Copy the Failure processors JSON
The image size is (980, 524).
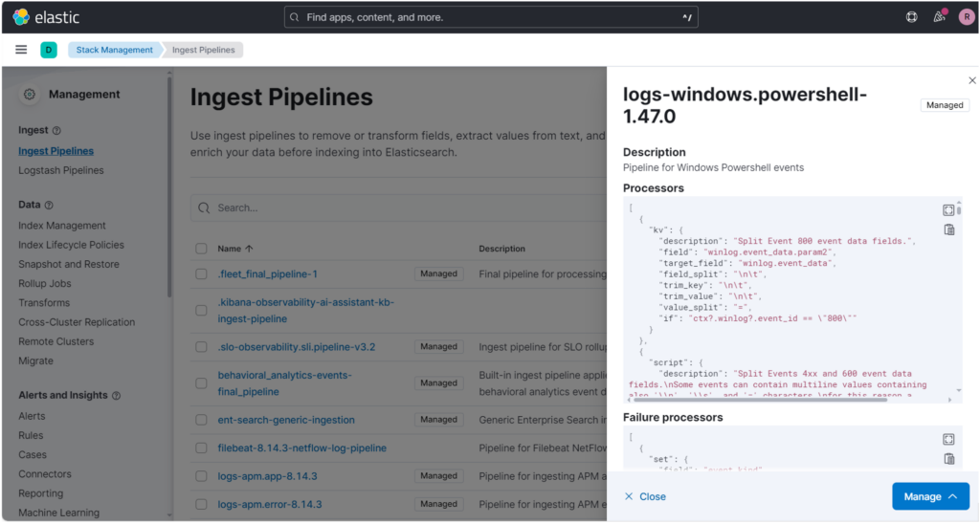click(948, 459)
